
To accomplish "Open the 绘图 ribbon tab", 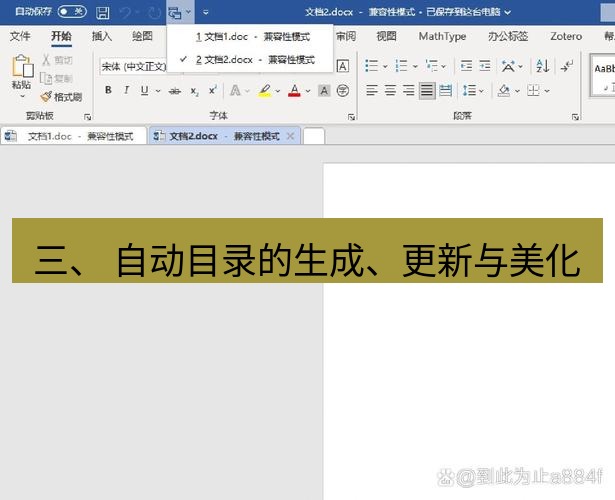I will (x=142, y=36).
